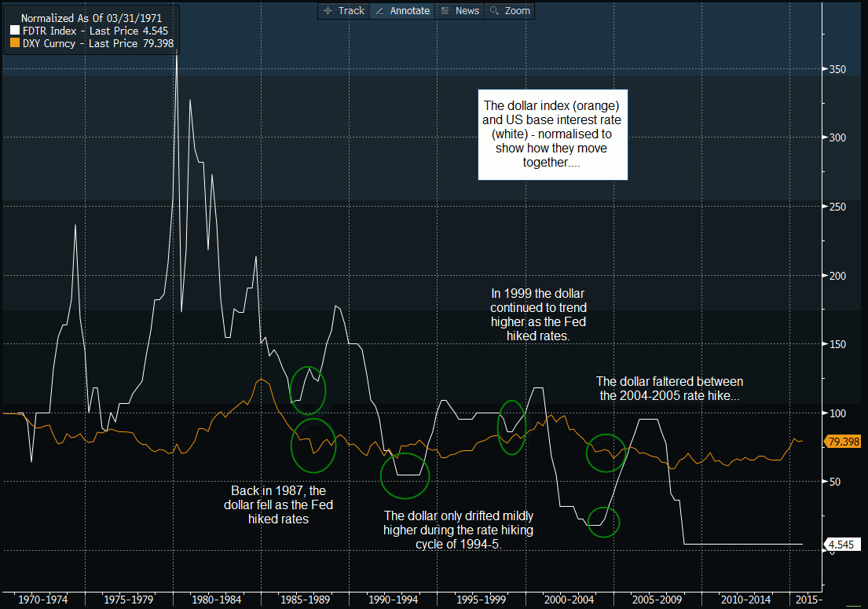Screen dimensions: 868x609
Task: Click the white 4.545 price tag
Action: (843, 544)
